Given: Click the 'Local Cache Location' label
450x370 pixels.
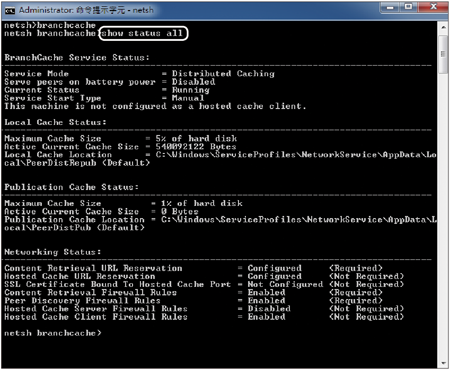Looking at the screenshot, I should (x=58, y=155).
